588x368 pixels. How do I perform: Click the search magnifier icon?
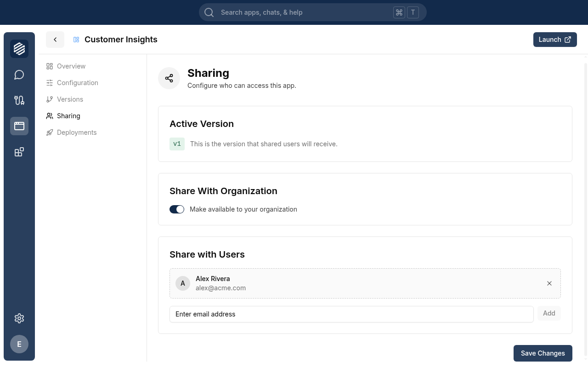(x=209, y=12)
